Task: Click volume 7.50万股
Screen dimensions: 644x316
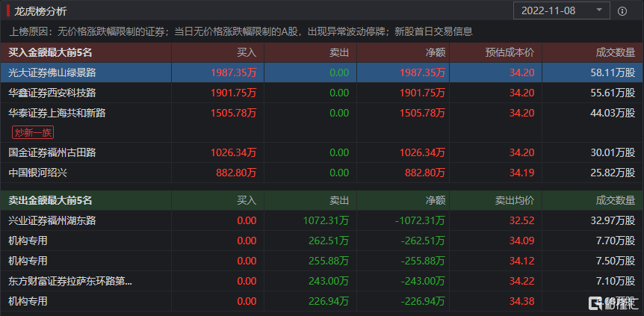Action: tap(616, 261)
